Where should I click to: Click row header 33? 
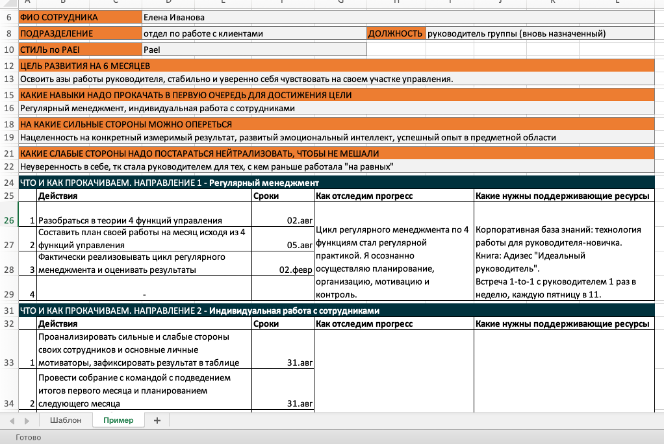tap(9, 350)
